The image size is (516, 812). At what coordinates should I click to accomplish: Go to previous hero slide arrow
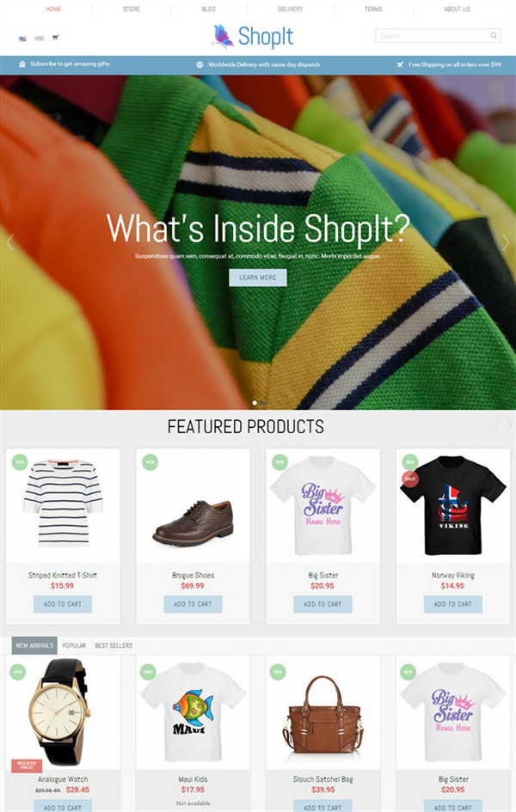[x=9, y=241]
